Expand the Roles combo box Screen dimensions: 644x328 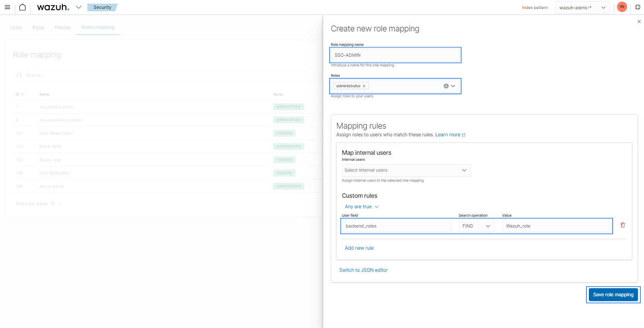point(453,86)
